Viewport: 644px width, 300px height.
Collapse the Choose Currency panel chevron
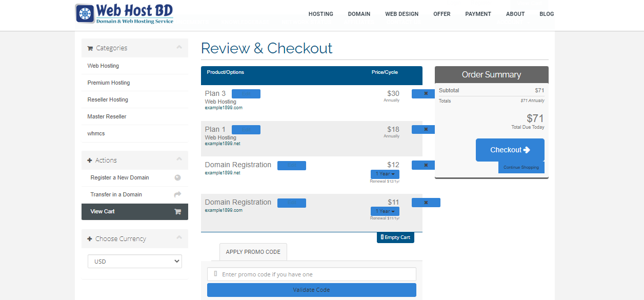(x=179, y=238)
